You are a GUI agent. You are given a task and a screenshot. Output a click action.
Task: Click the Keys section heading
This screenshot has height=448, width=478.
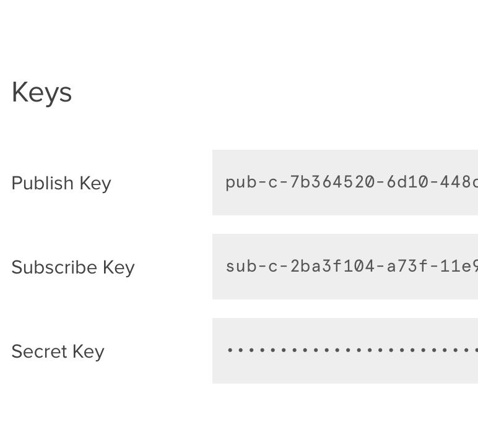pos(41,92)
